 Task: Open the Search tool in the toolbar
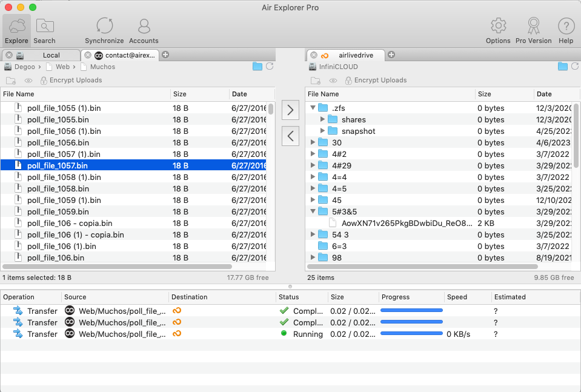pos(44,31)
